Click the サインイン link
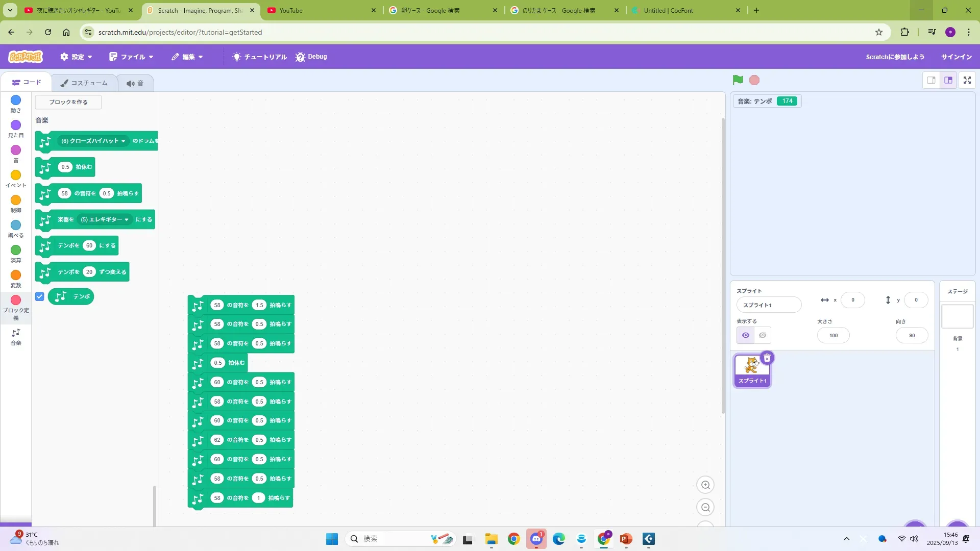Viewport: 980px width, 551px height. pyautogui.click(x=956, y=57)
